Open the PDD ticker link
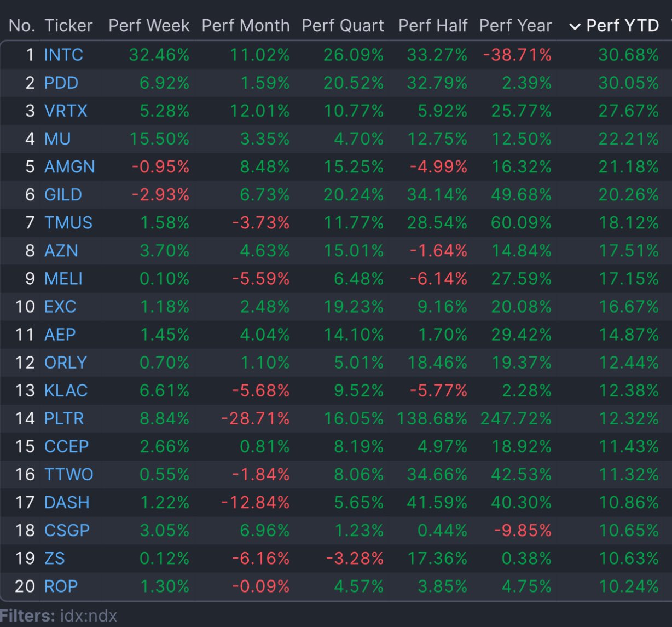 click(x=61, y=83)
